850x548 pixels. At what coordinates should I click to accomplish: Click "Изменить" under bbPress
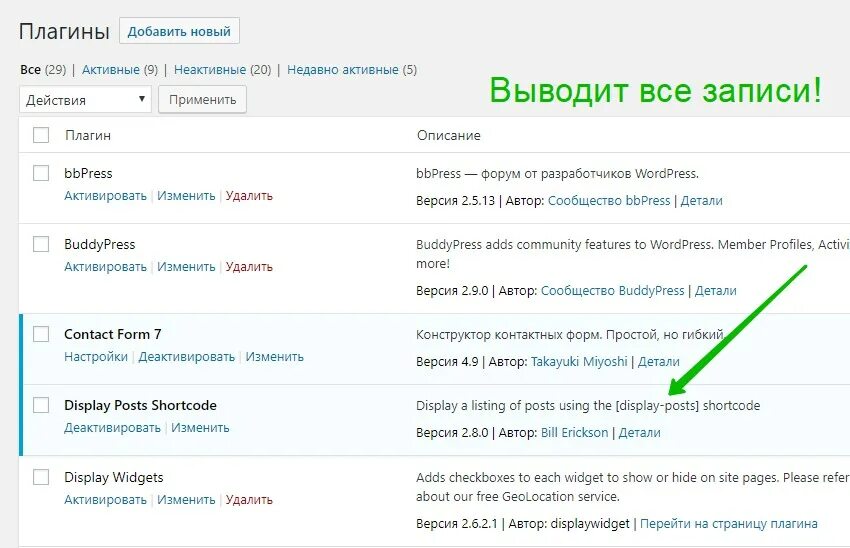[x=186, y=196]
